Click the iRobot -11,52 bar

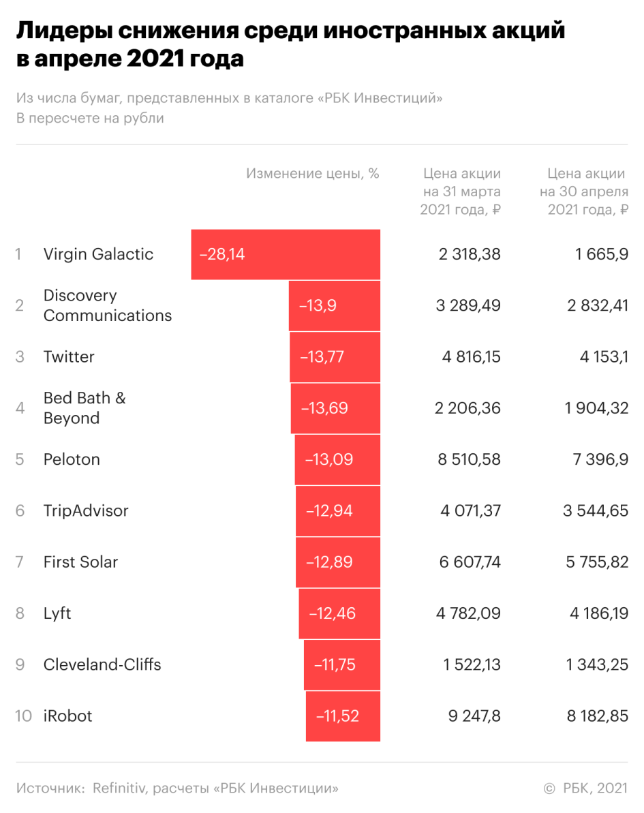[343, 716]
